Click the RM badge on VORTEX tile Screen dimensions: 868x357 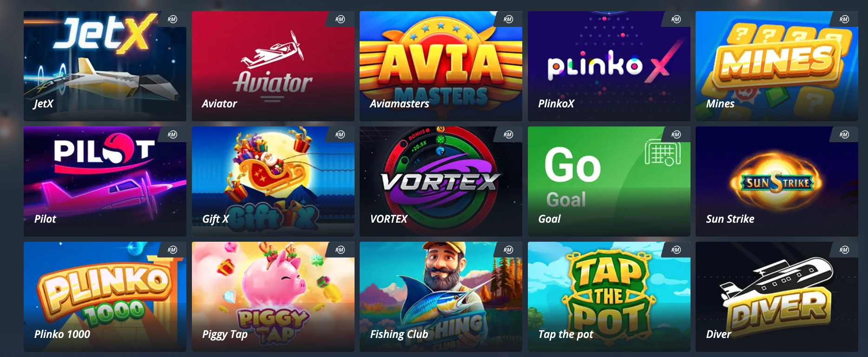click(508, 135)
